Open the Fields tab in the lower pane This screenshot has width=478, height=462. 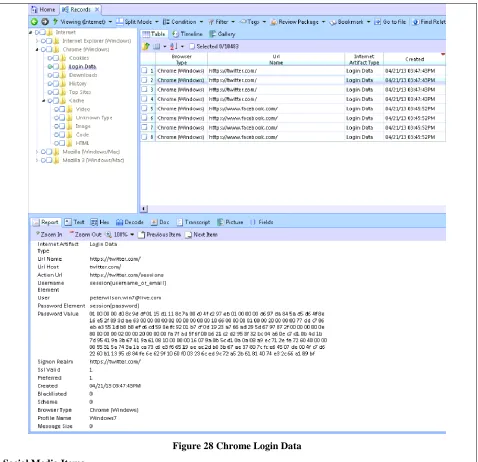(262, 222)
